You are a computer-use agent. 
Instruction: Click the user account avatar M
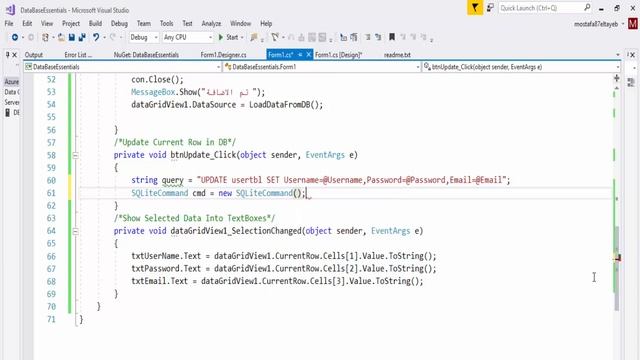(633, 24)
